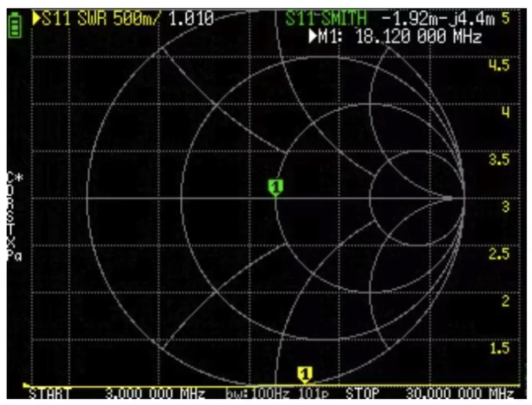Tap the Pa status indicator on left edge

point(15,255)
